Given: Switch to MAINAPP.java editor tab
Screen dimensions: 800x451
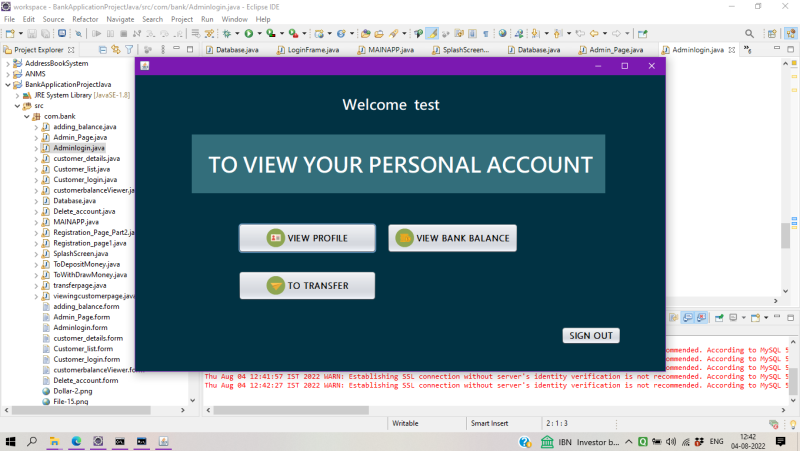Looking at the screenshot, I should click(386, 49).
